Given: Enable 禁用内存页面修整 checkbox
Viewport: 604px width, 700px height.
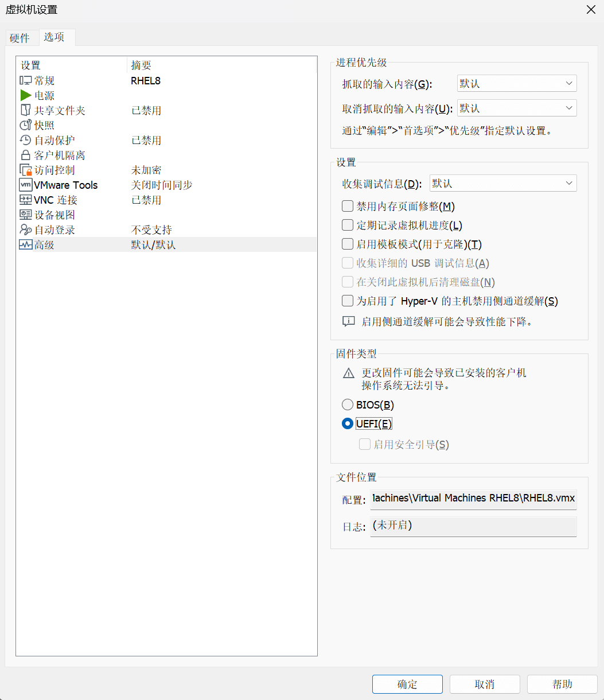Looking at the screenshot, I should click(x=348, y=207).
